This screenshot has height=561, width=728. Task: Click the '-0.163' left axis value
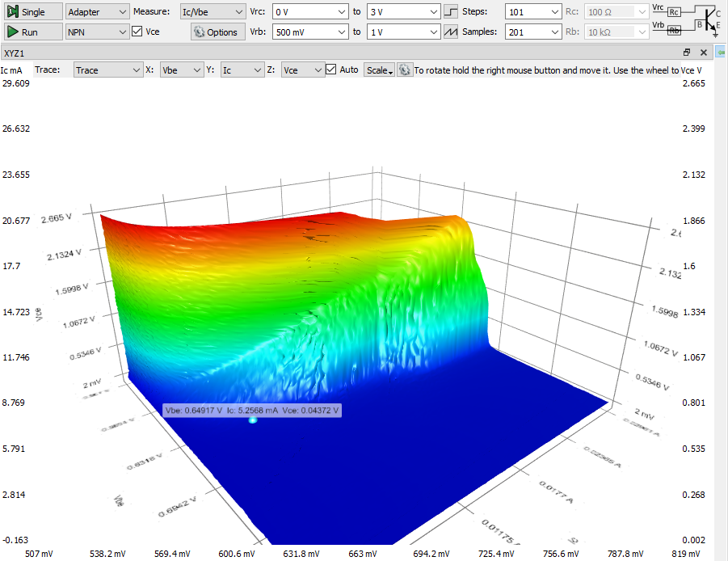(15, 540)
